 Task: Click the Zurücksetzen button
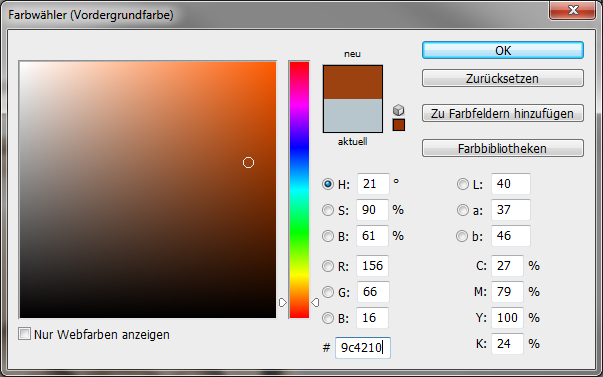click(x=503, y=78)
